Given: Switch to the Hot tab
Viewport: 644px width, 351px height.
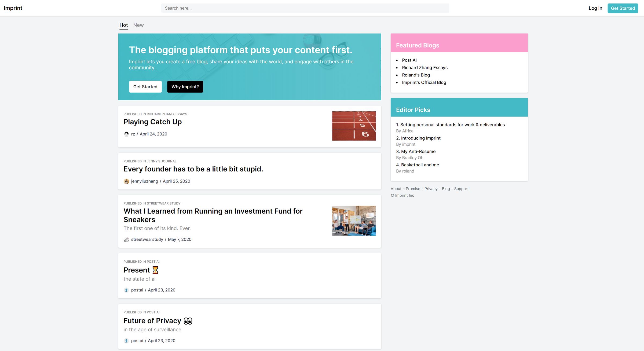Looking at the screenshot, I should (123, 25).
